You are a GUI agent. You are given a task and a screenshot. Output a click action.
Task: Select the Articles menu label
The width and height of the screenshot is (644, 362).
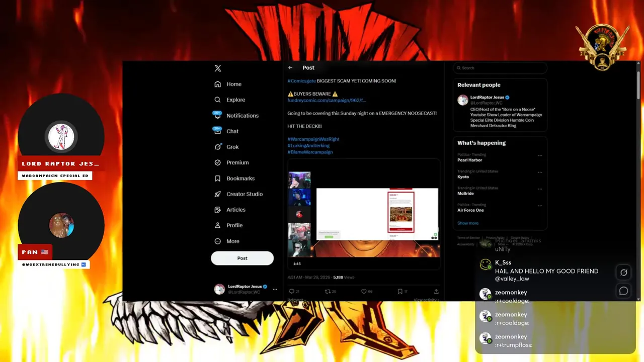coord(236,210)
